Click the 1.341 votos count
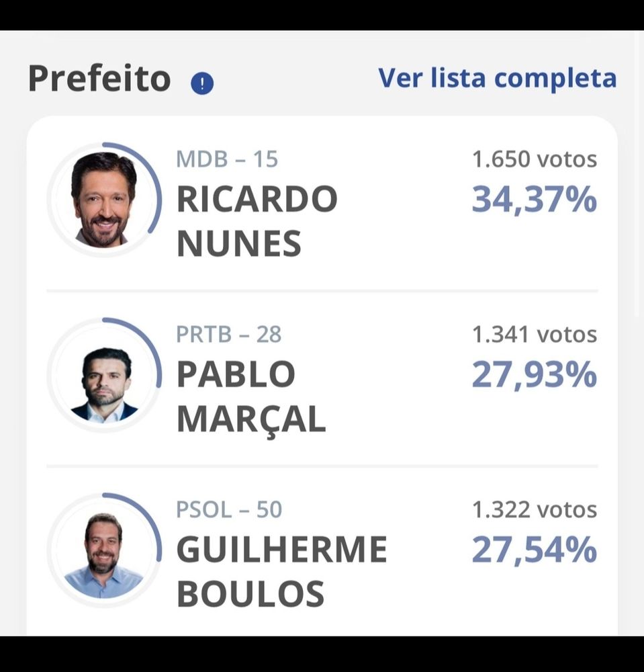Screen dimensions: 644x672 (535, 335)
